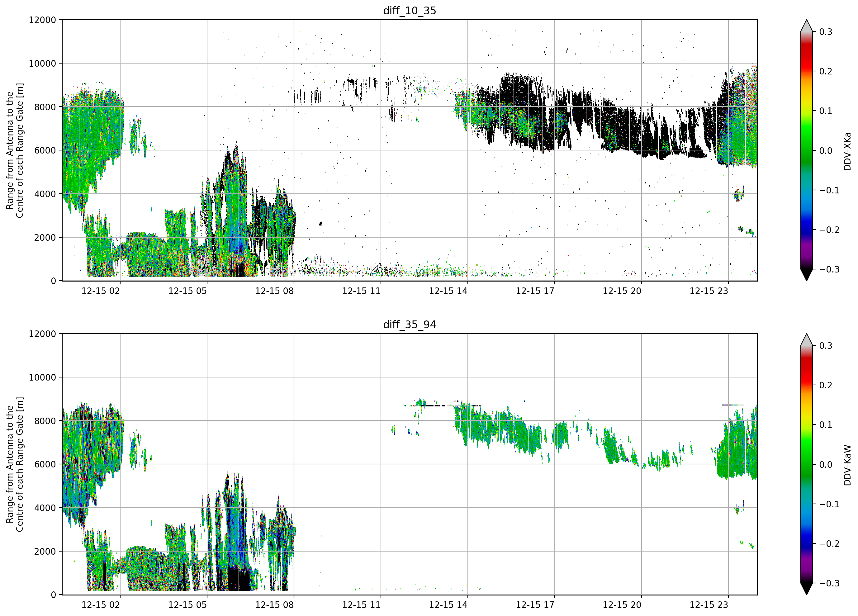Click the '−0.3' tick on the DDV-KaW colorbar
The height and width of the screenshot is (616, 858).
(x=829, y=584)
